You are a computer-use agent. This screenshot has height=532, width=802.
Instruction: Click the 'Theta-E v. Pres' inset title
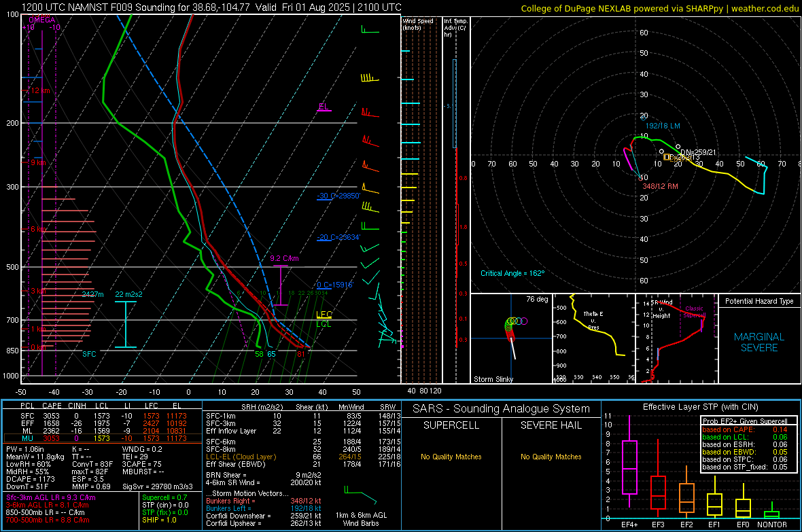(593, 320)
